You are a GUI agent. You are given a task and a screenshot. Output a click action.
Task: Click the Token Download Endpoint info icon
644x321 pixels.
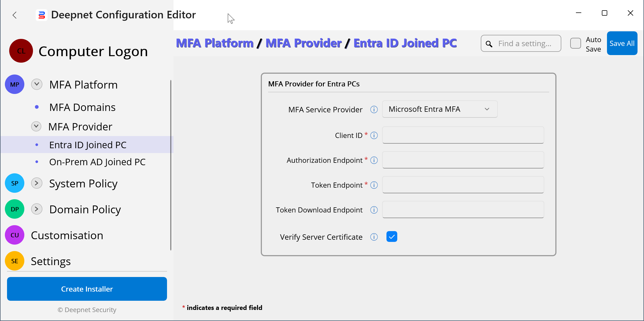tap(374, 210)
